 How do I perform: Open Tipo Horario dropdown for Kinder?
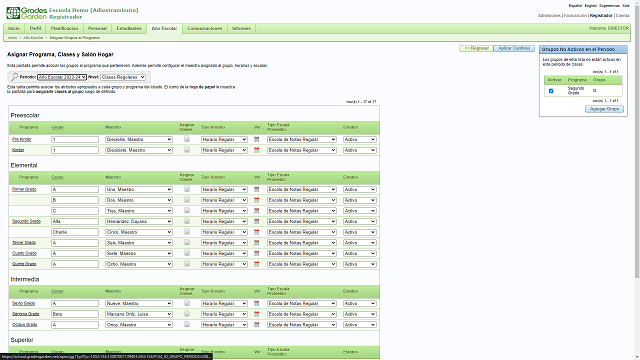(x=224, y=150)
